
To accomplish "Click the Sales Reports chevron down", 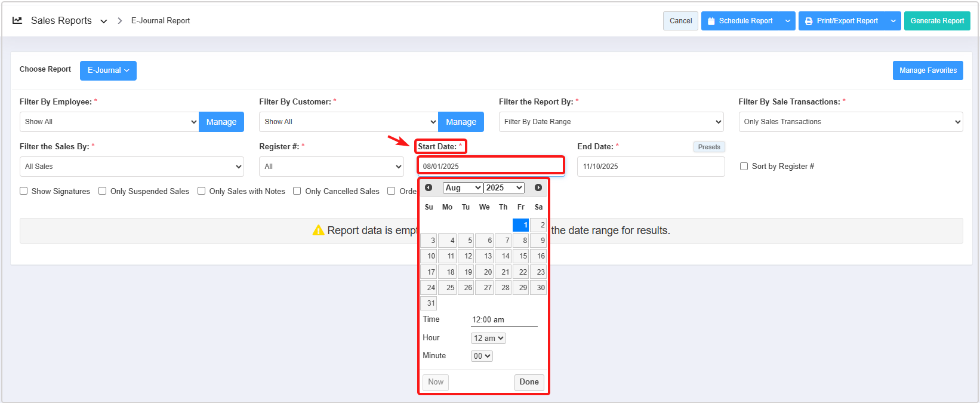I will pyautogui.click(x=104, y=21).
